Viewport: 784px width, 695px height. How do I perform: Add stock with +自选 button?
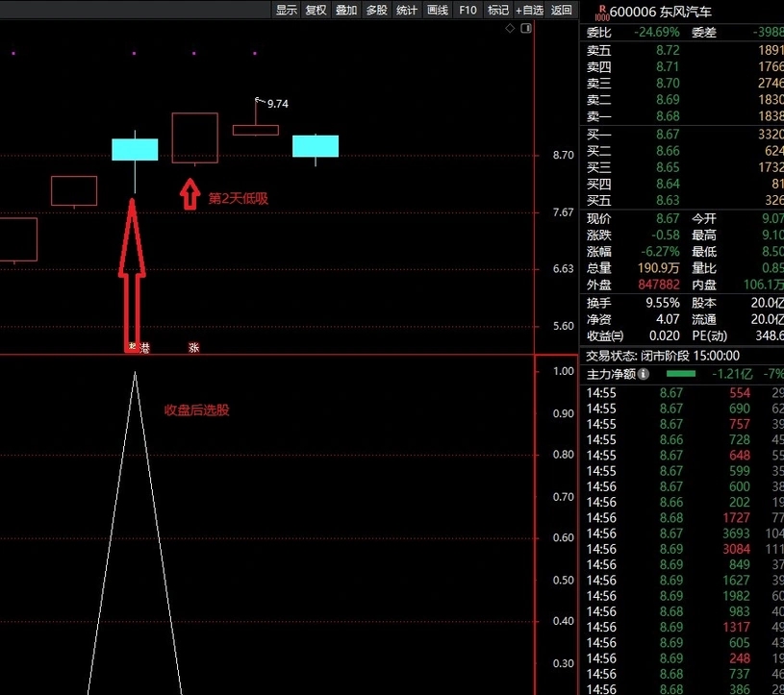pos(529,11)
